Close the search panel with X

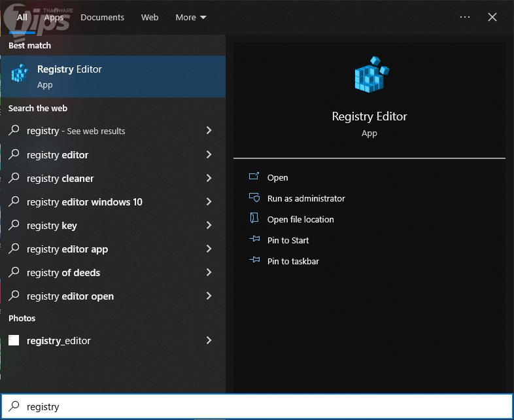point(492,17)
